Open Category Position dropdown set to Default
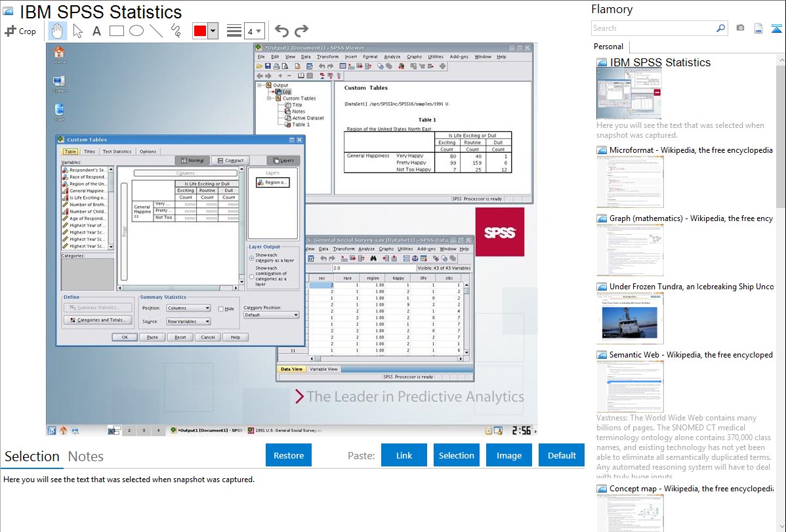This screenshot has height=532, width=786. point(271,315)
